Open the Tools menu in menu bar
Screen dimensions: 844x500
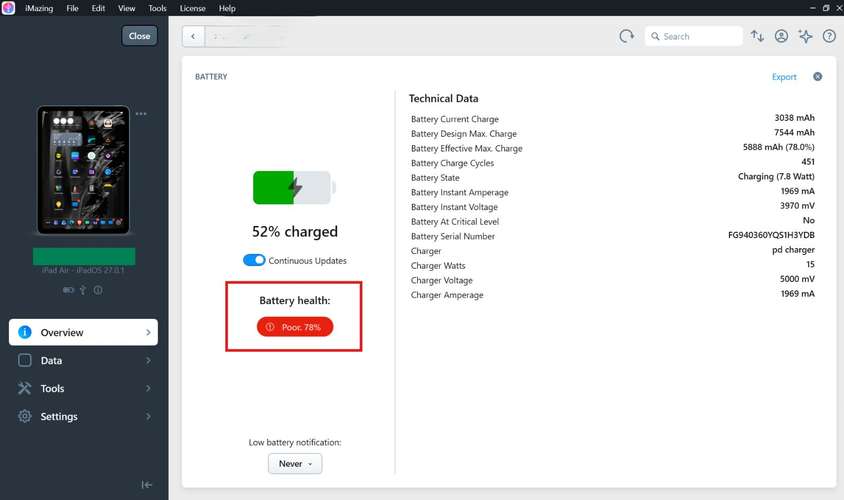coord(157,8)
